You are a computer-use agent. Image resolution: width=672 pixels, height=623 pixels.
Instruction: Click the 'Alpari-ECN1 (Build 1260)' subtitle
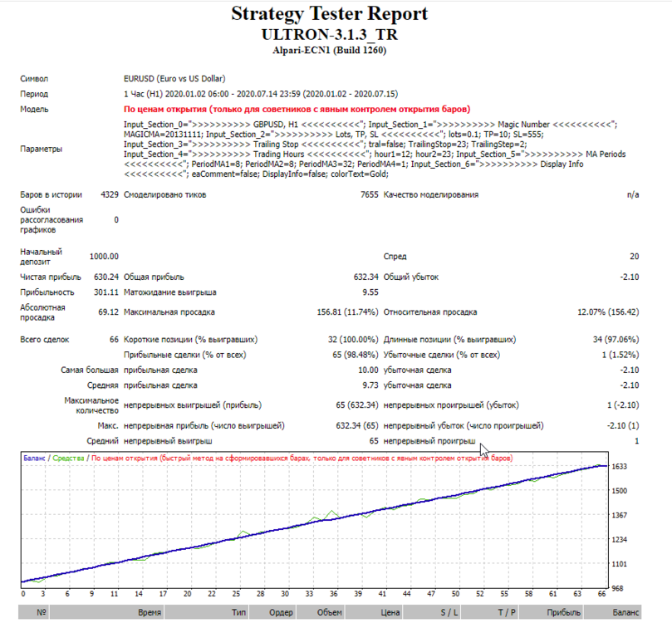[329, 51]
